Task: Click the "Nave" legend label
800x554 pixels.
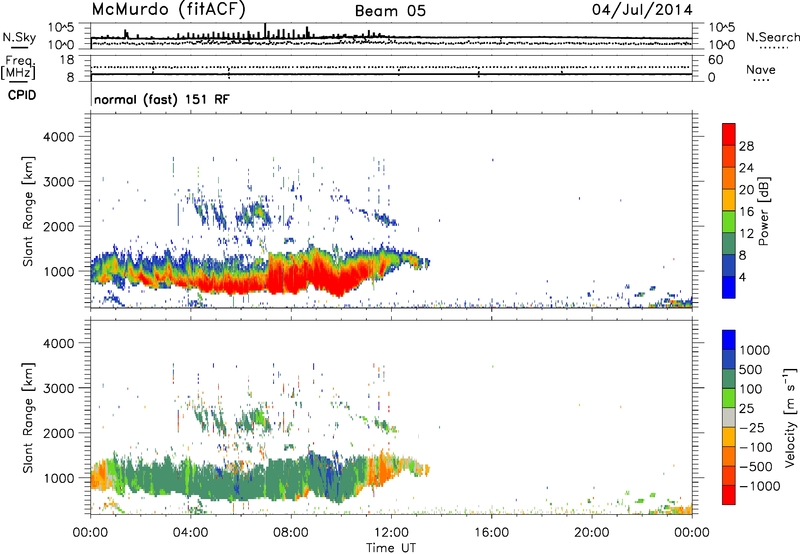Action: (x=761, y=69)
